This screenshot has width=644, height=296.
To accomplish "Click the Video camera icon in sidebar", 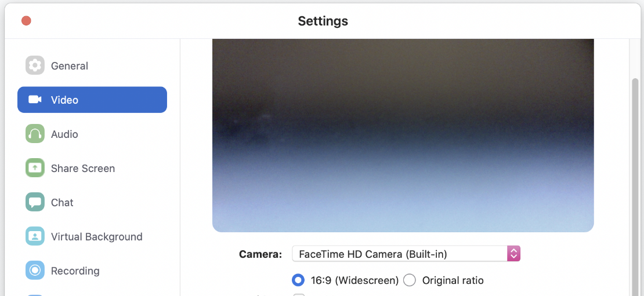I will tap(35, 100).
